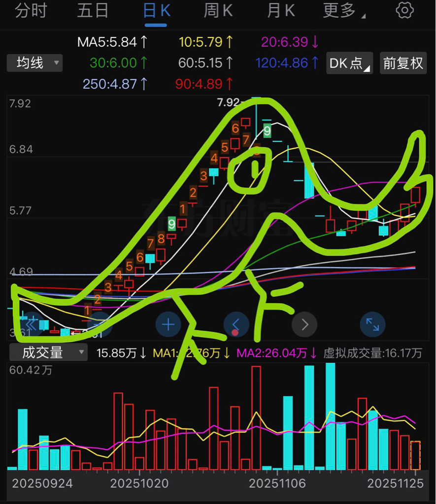Select the latest dashed volume bar

click(x=415, y=455)
